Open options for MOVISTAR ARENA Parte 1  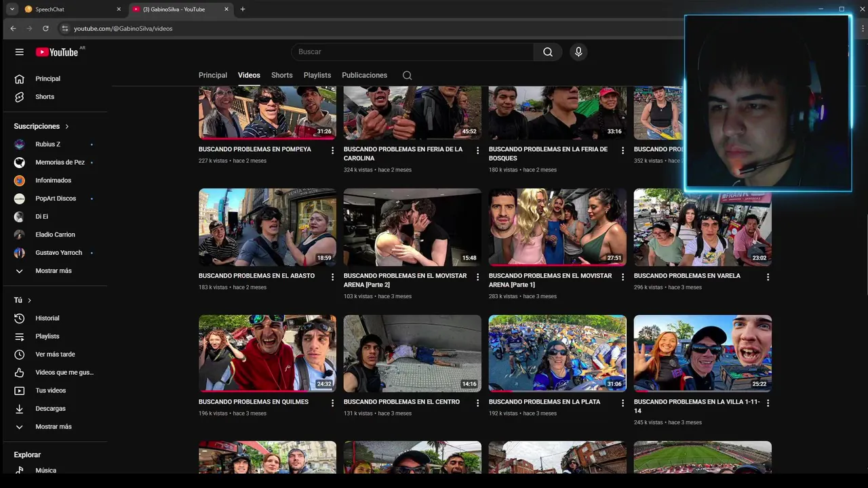pyautogui.click(x=623, y=277)
